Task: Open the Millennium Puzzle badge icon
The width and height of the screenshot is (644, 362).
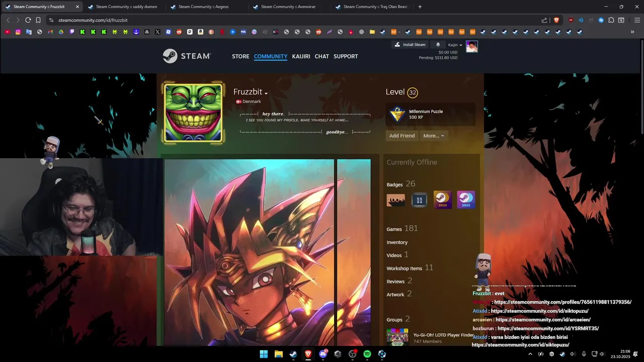Action: click(397, 114)
